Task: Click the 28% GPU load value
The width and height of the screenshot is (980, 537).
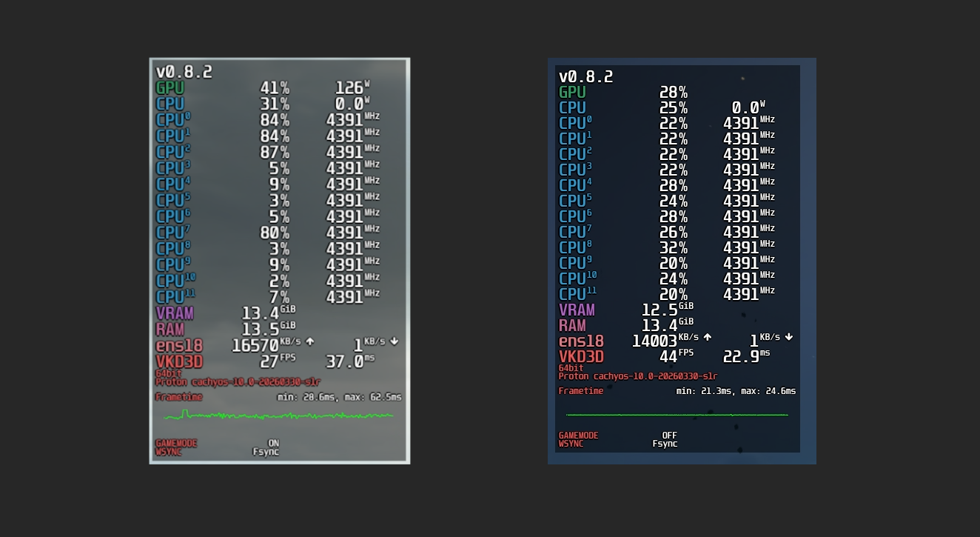Action: 674,93
